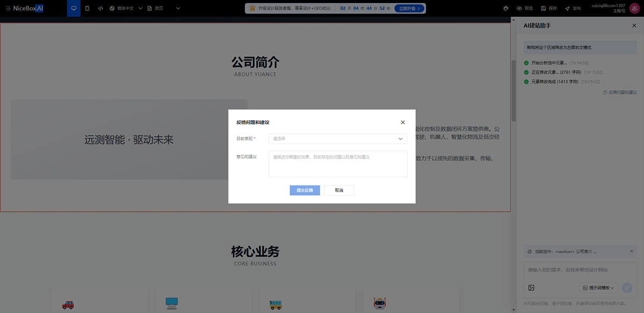
Task: Switch to mobile device view icon
Action: (87, 9)
